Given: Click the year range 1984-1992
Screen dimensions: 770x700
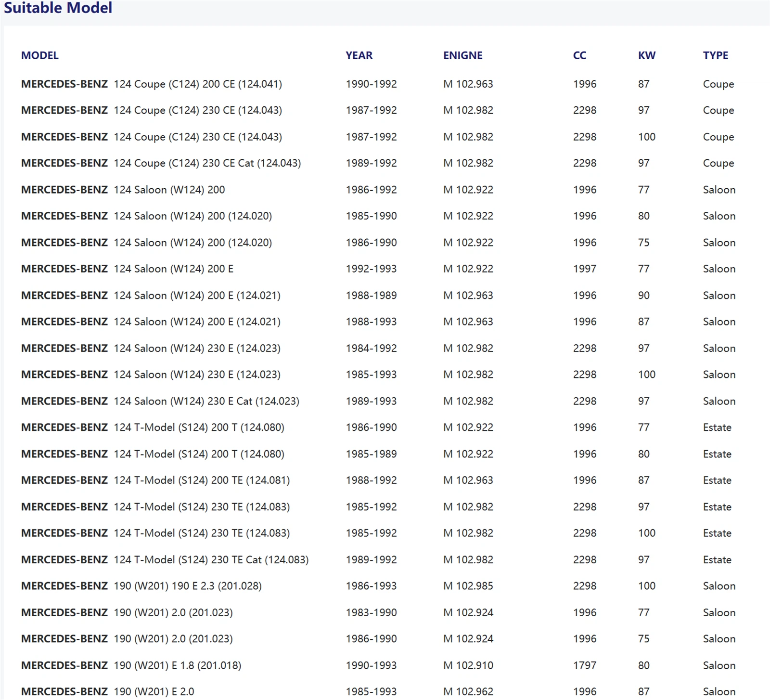Looking at the screenshot, I should pos(371,348).
